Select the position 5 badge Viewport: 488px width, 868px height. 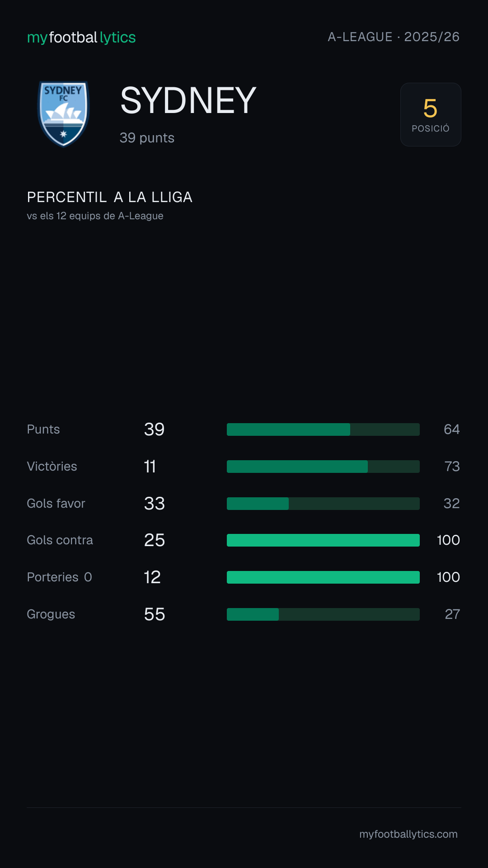[431, 114]
